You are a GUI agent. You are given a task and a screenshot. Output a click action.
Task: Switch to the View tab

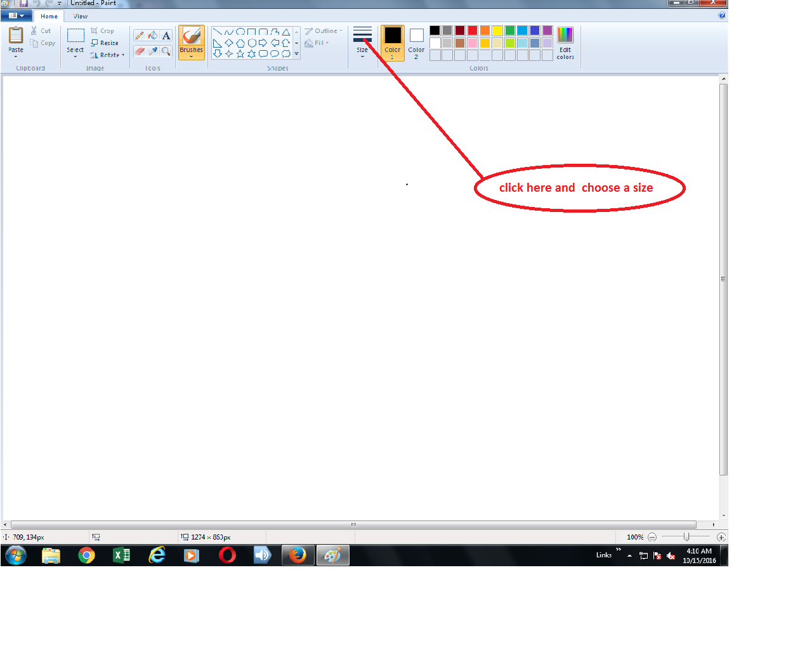point(80,16)
